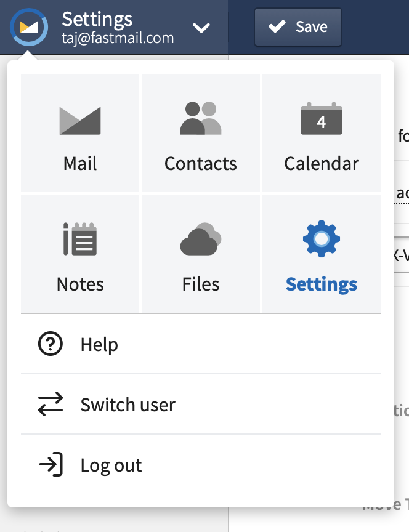This screenshot has width=409, height=532.
Task: Click the Contacts label in the grid
Action: pyautogui.click(x=201, y=164)
